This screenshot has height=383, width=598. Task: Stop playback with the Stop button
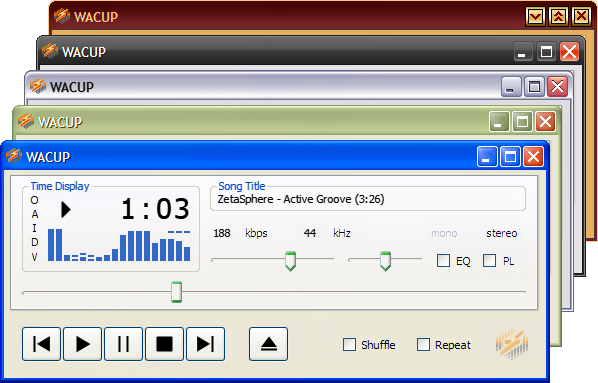164,344
